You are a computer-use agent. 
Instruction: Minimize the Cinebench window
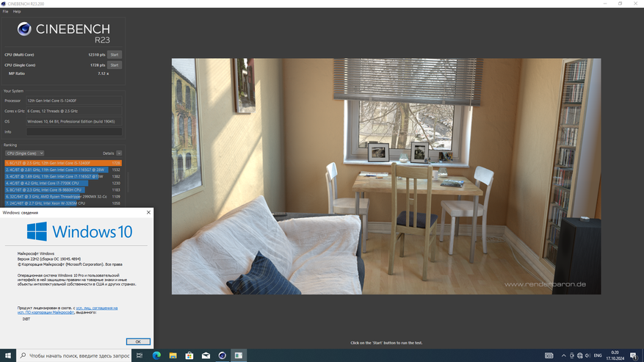pyautogui.click(x=605, y=4)
